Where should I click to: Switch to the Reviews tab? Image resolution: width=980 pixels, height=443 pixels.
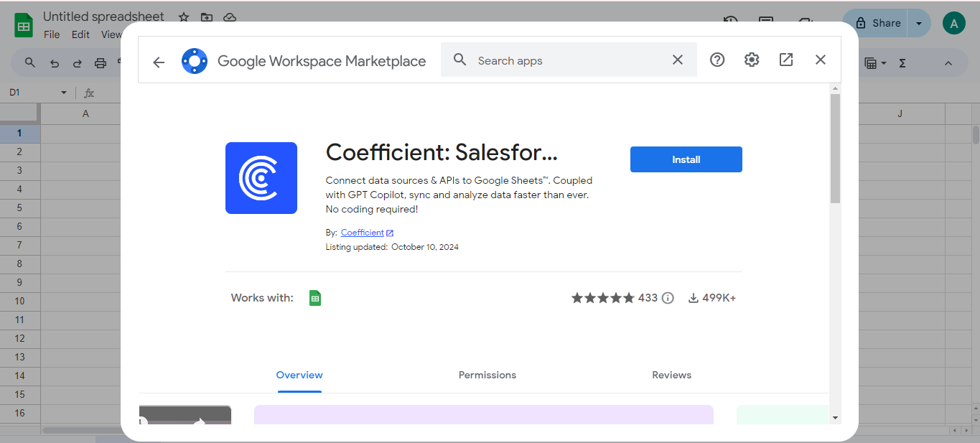[672, 375]
